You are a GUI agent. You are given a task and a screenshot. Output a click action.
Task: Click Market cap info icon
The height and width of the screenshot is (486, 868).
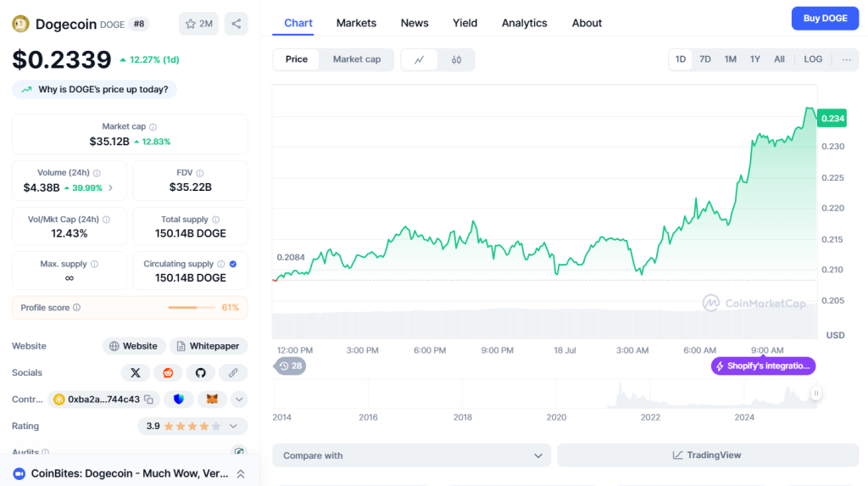click(153, 127)
